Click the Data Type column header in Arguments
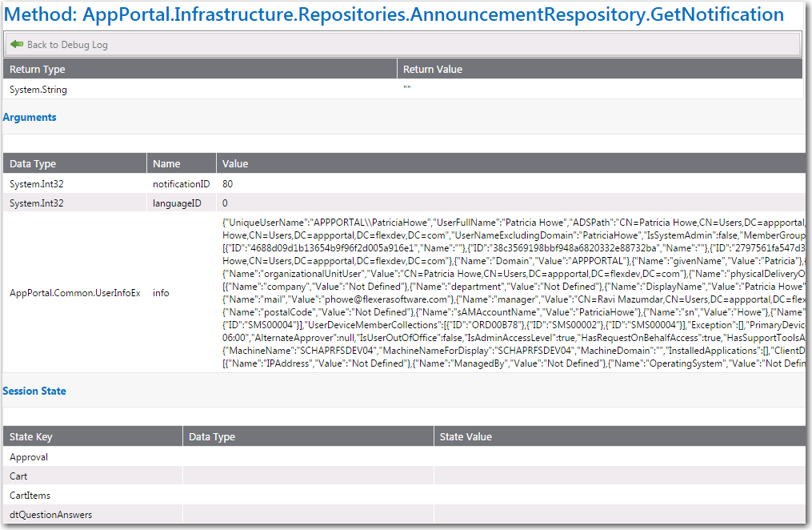 pyautogui.click(x=33, y=163)
